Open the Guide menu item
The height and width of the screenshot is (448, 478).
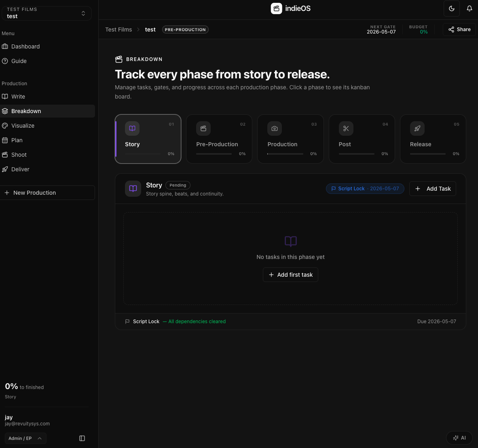pos(48,61)
